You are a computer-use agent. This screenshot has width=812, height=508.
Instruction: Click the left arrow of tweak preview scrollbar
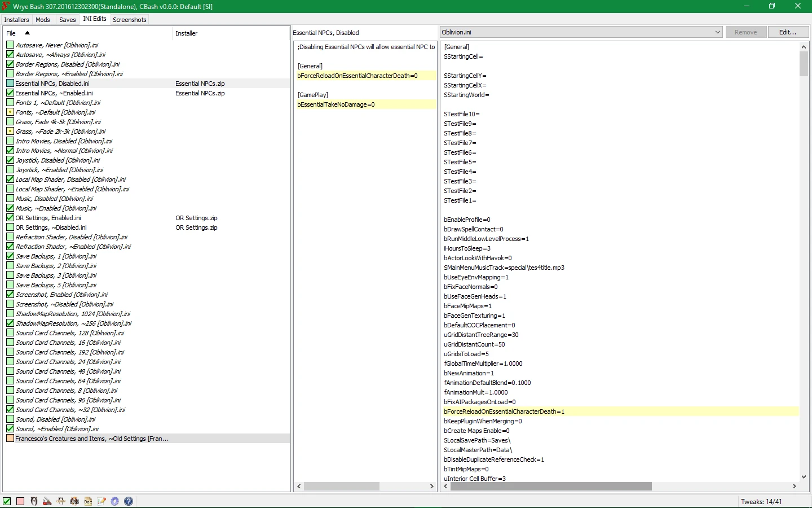tap(299, 486)
